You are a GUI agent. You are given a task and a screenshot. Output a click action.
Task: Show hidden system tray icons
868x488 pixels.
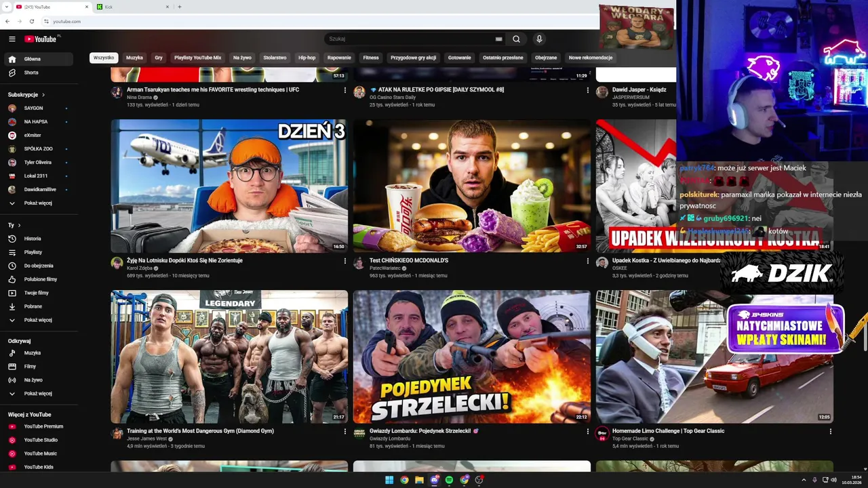click(804, 480)
